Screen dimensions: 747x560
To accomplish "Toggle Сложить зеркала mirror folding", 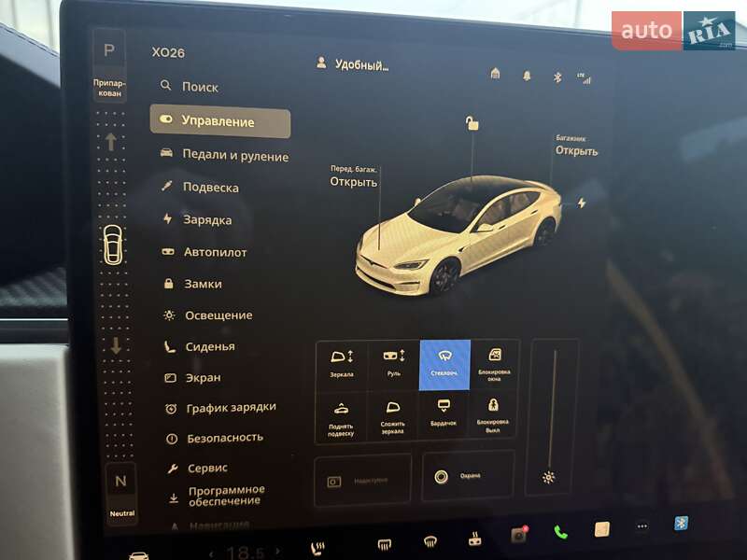I will coord(394,419).
